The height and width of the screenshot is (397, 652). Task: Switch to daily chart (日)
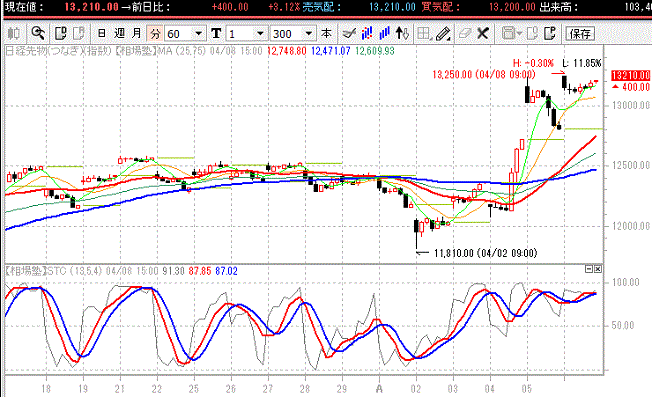coord(101,33)
